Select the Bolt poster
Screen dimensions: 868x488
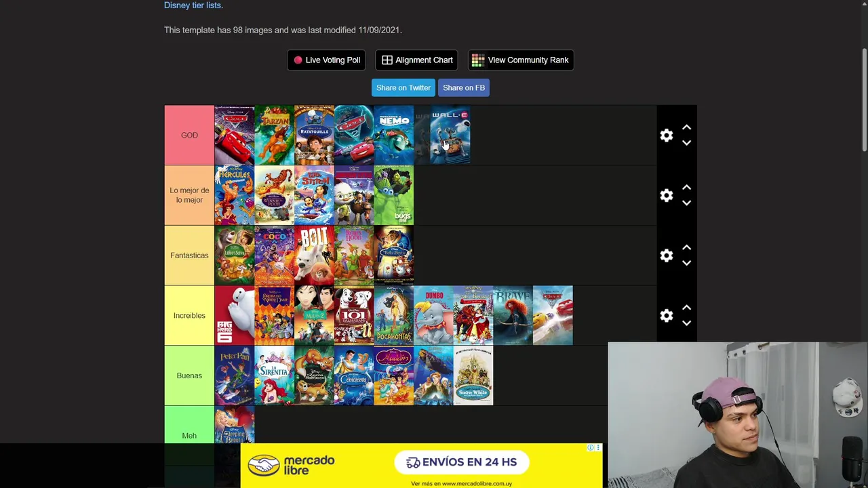(x=314, y=256)
